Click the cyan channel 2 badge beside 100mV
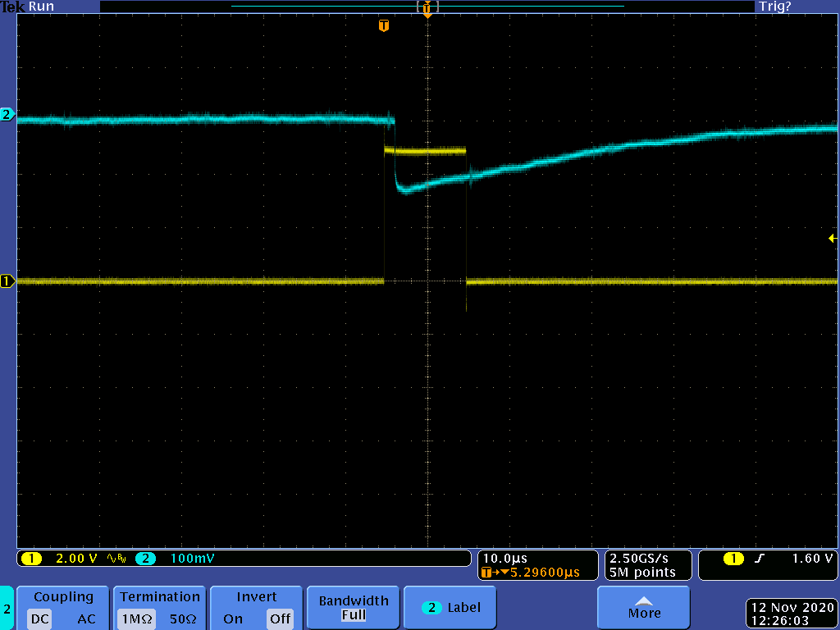Image resolution: width=840 pixels, height=630 pixels. (x=145, y=559)
